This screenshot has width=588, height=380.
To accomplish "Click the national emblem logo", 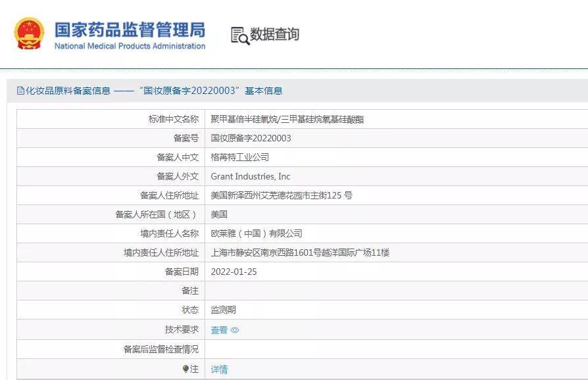I will pos(30,34).
